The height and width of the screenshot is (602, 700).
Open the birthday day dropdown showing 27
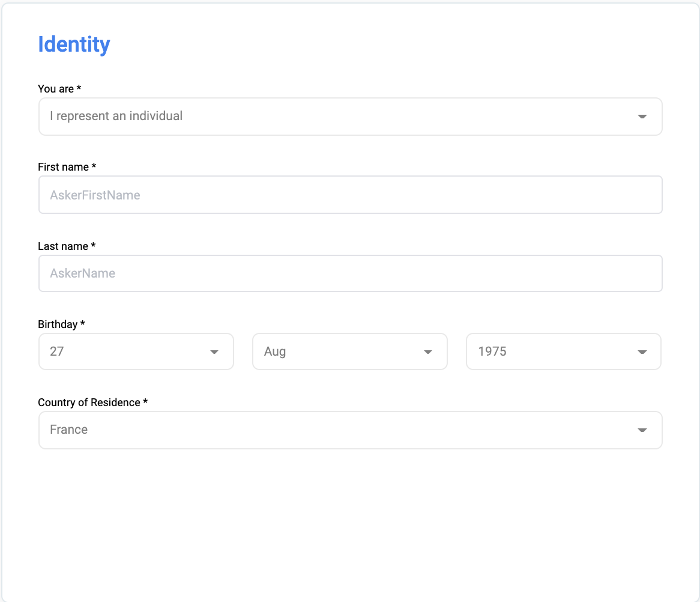pyautogui.click(x=120, y=351)
